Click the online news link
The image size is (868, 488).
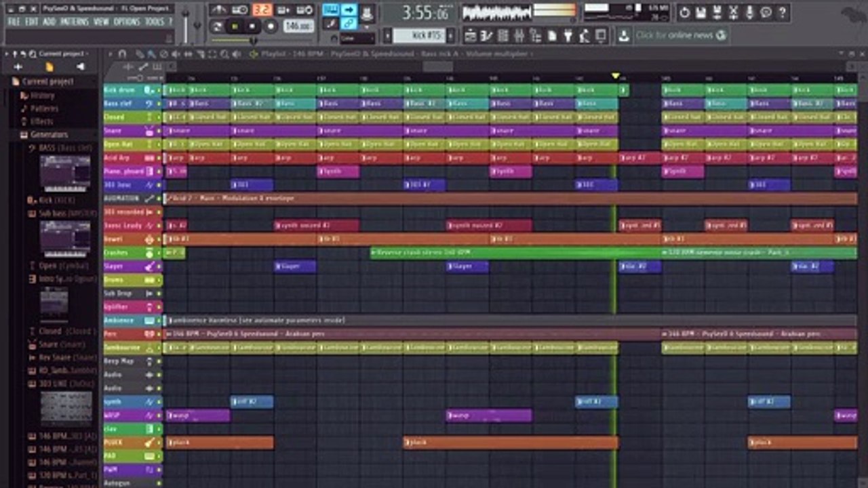[x=681, y=35]
